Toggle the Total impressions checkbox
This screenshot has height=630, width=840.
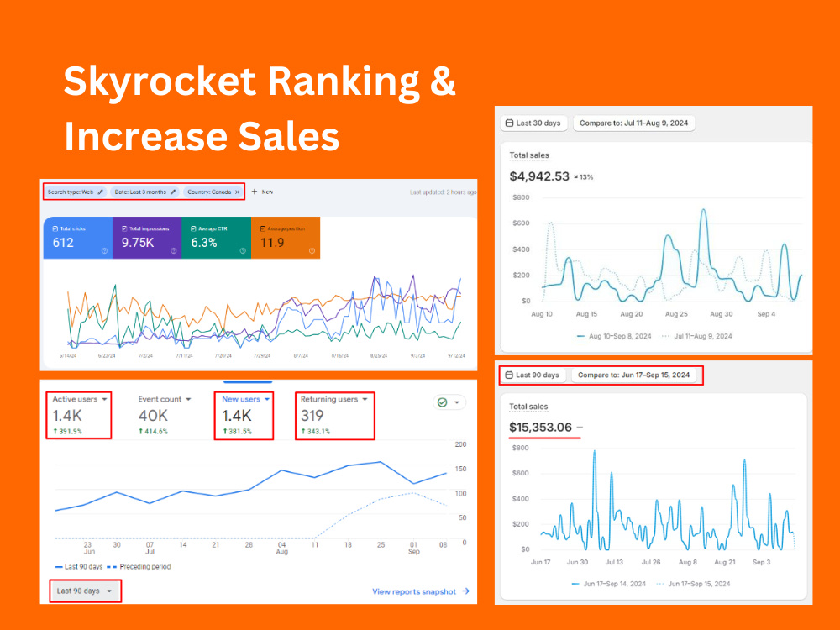tap(124, 228)
